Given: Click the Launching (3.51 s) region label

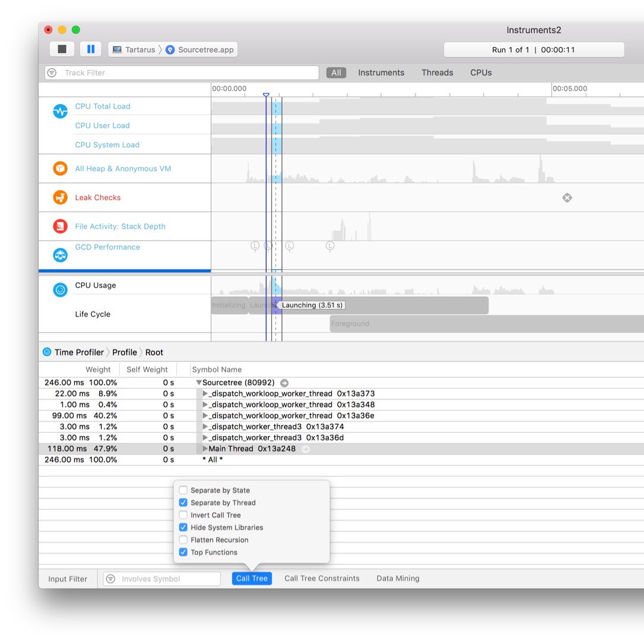Looking at the screenshot, I should point(312,305).
